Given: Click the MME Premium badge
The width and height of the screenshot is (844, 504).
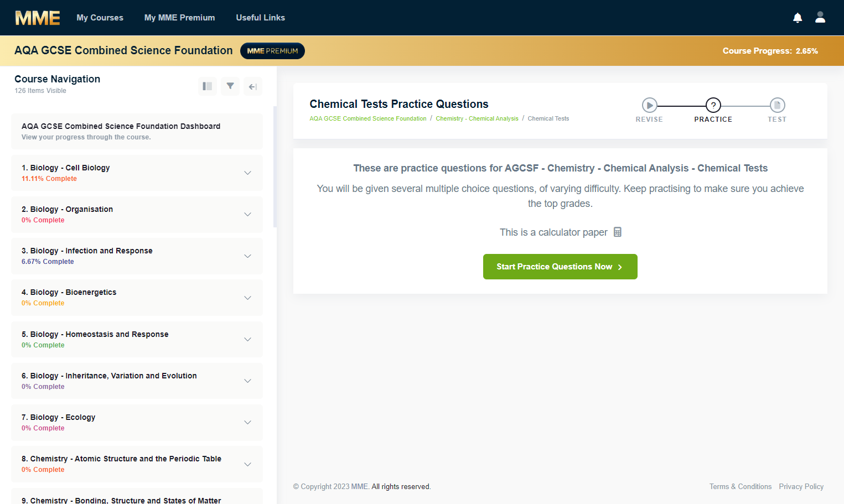Looking at the screenshot, I should [x=272, y=51].
